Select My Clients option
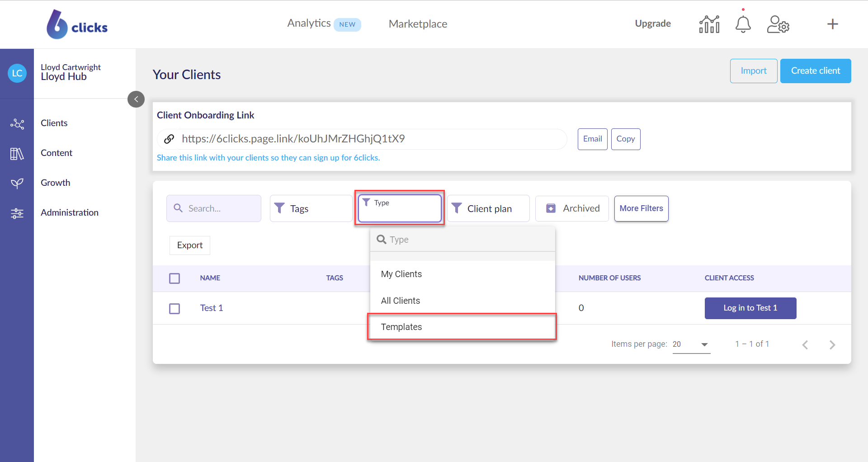This screenshot has height=462, width=868. [x=462, y=274]
